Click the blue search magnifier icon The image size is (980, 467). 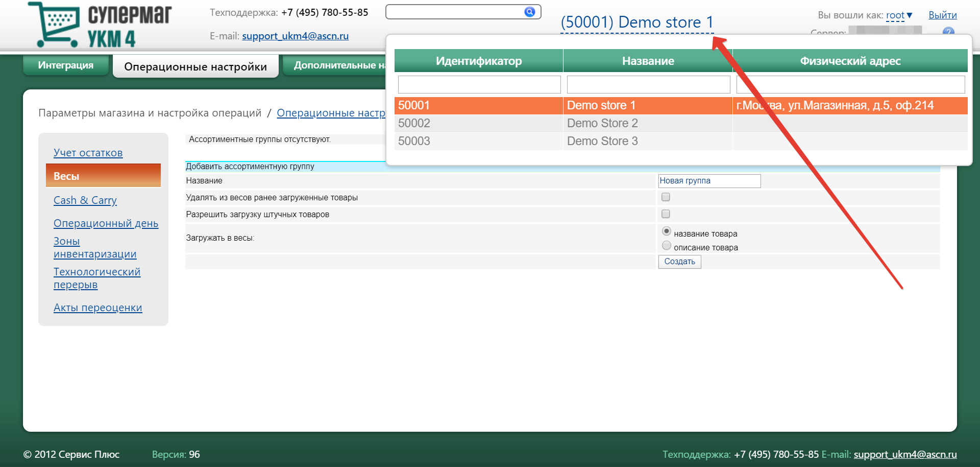[x=529, y=12]
